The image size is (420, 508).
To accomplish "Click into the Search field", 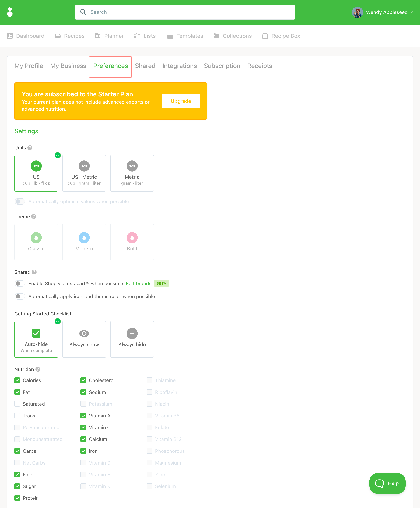I will point(185,12).
